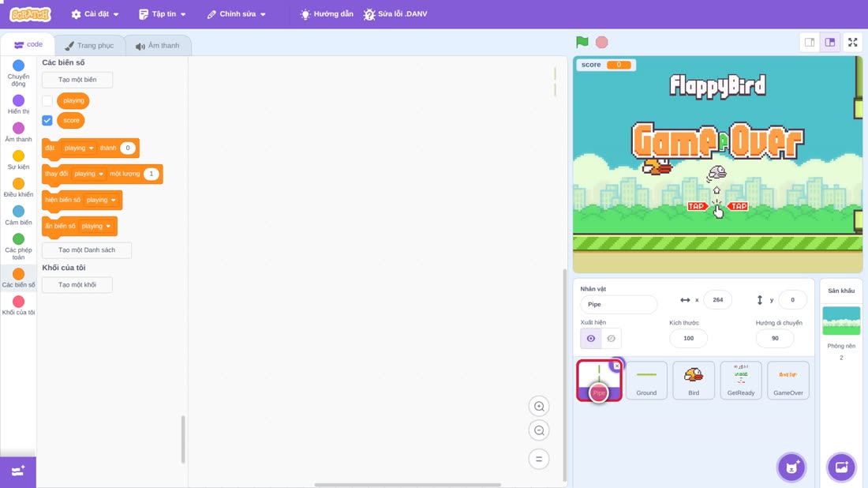Switch to small stage layout

click(810, 42)
